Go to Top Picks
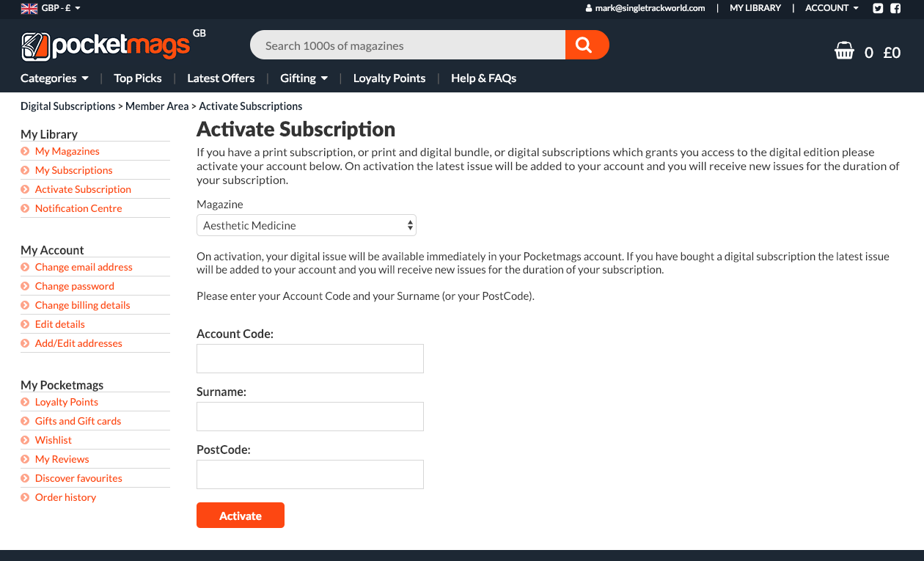Viewport: 924px width, 561px height. pos(138,78)
